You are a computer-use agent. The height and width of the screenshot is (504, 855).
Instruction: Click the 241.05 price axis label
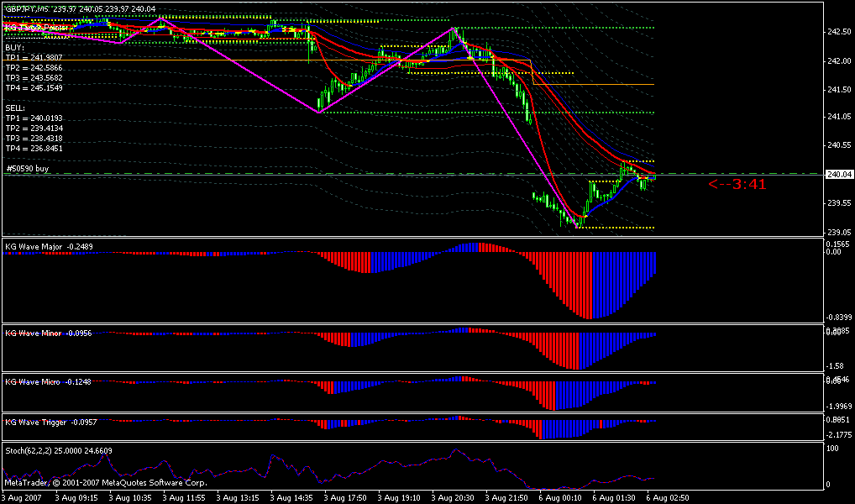click(x=839, y=116)
